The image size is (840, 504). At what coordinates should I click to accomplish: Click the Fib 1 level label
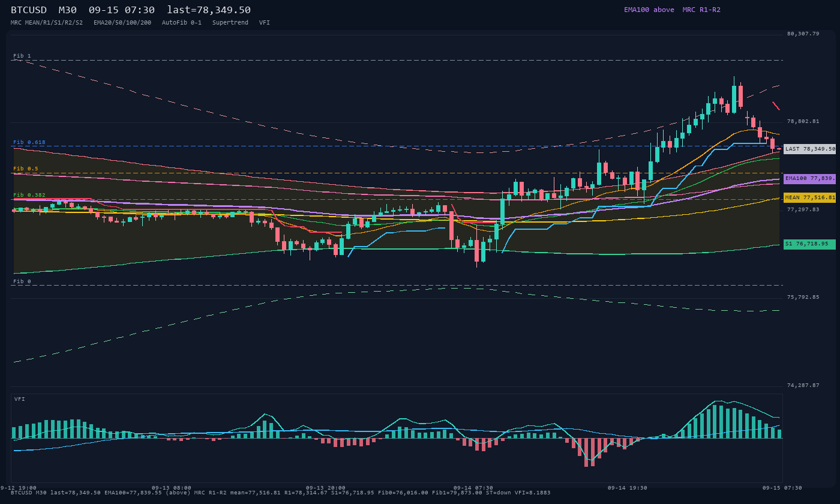click(22, 56)
